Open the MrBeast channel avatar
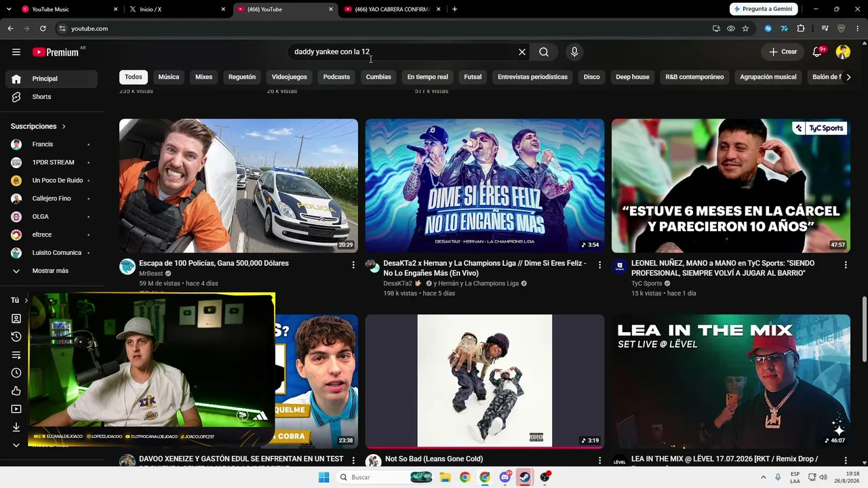 pos(127,266)
